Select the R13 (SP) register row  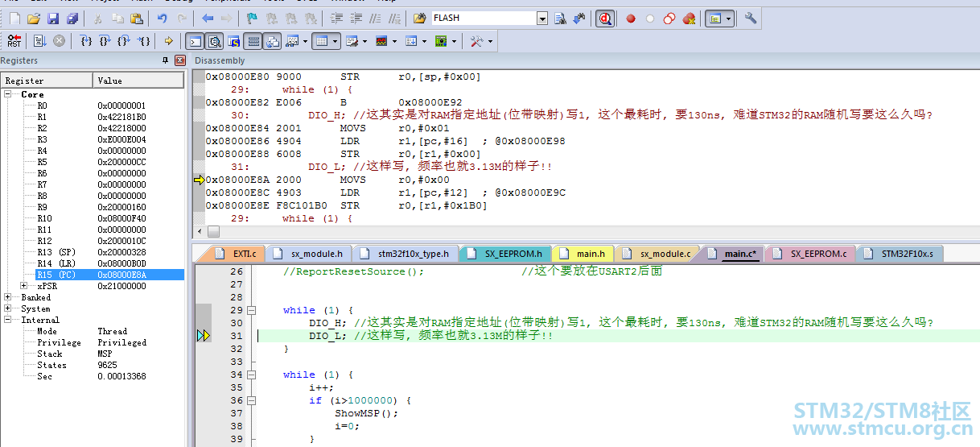[x=93, y=252]
